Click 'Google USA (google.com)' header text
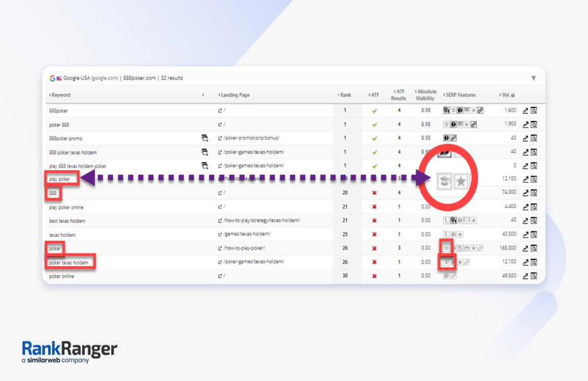This screenshot has height=381, width=588. [x=91, y=78]
